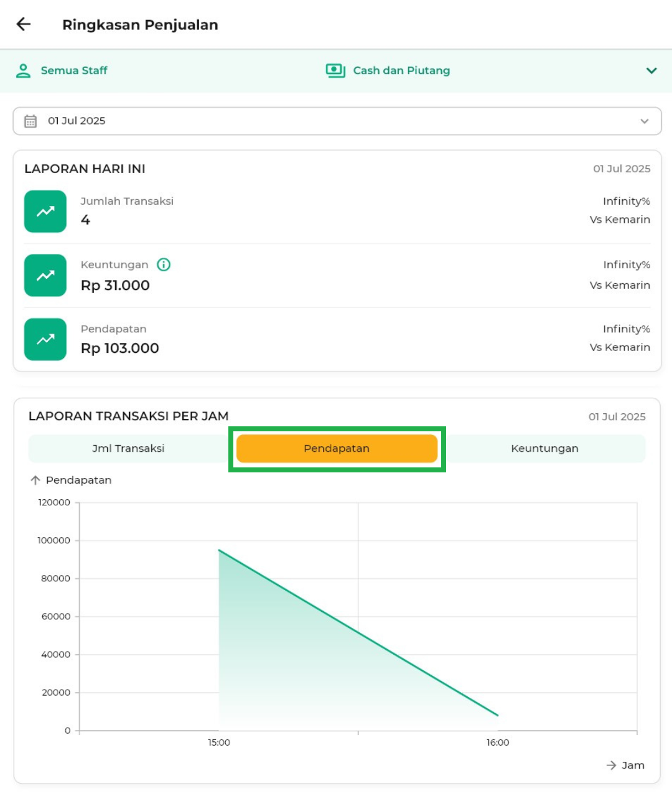This screenshot has height=801, width=672.
Task: Click the Semua Staff person icon
Action: [x=23, y=71]
